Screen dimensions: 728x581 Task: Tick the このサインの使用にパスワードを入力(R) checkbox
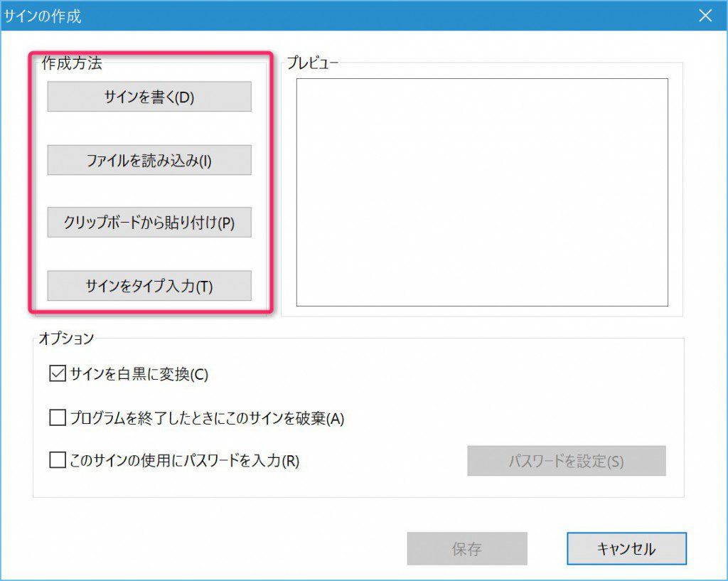58,461
